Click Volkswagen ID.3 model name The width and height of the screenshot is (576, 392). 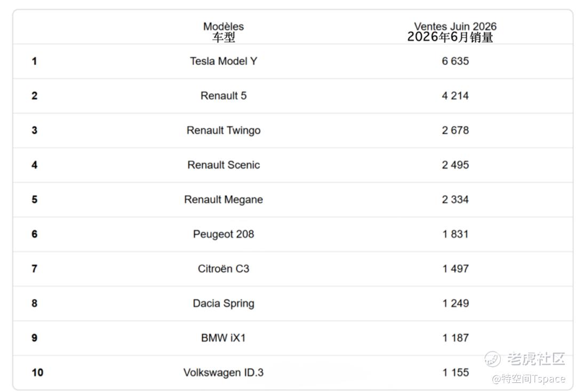click(223, 372)
